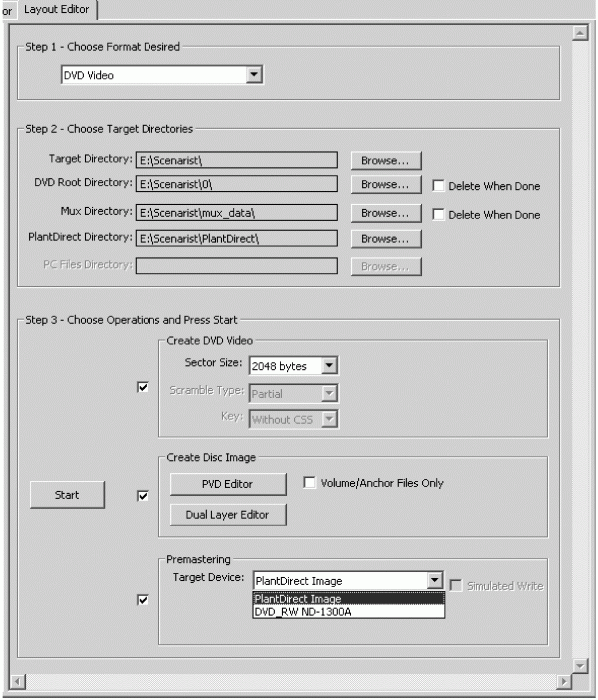Click the Mux Directory path field
The image size is (598, 700).
point(236,213)
